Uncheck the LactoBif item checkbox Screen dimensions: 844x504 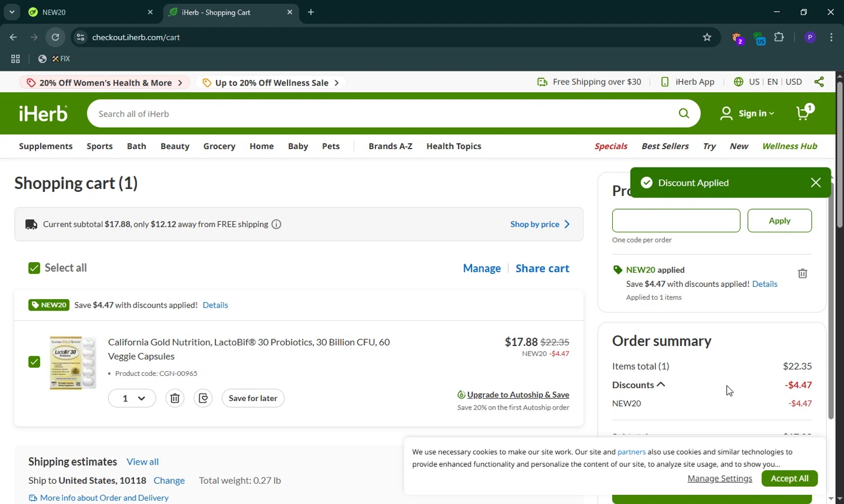[34, 362]
